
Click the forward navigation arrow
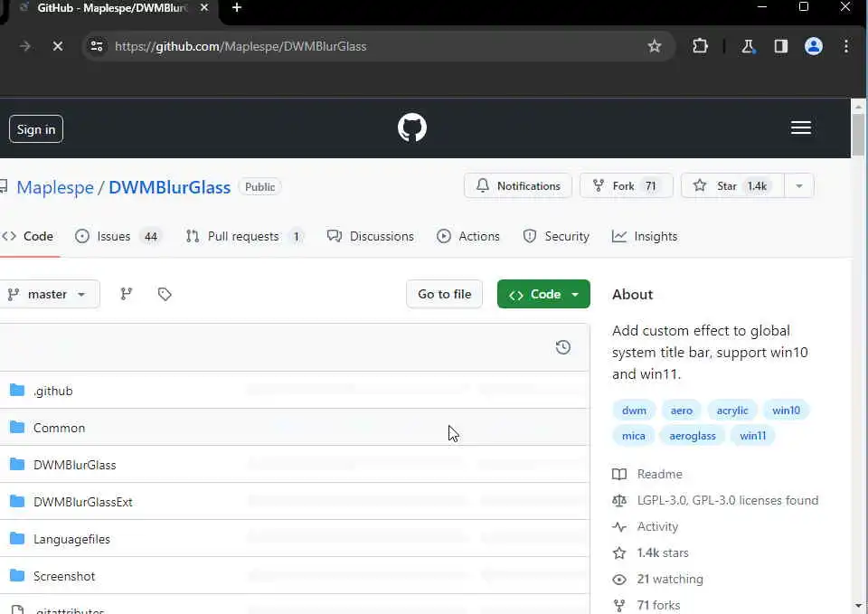25,46
